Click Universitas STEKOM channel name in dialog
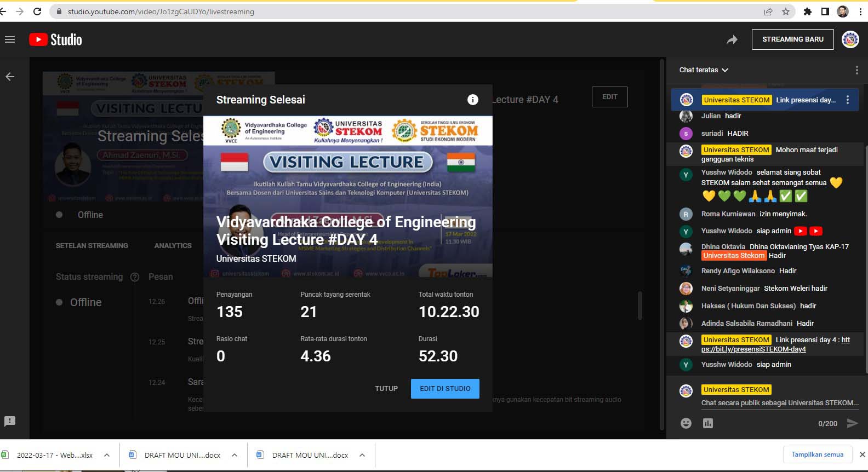Viewport: 868px width, 472px height. tap(256, 259)
